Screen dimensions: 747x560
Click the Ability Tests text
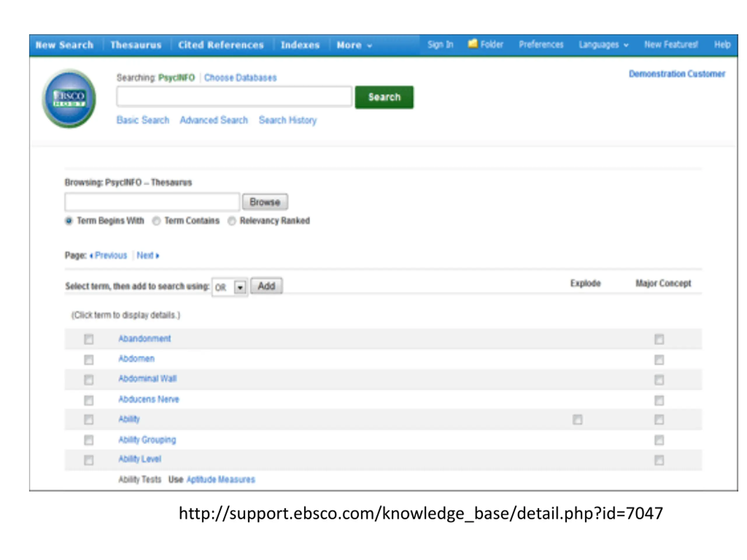(140, 480)
